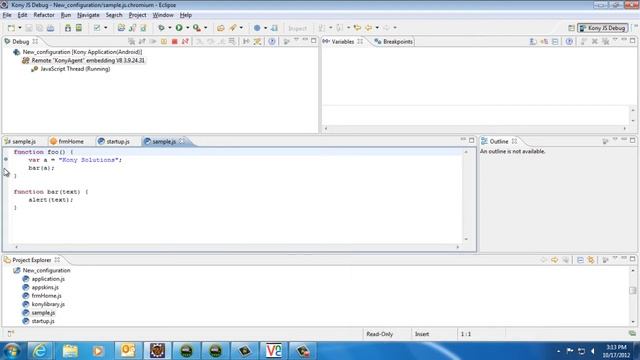This screenshot has height=360, width=640.
Task: Select the Project Explorer tab
Action: coord(32,260)
